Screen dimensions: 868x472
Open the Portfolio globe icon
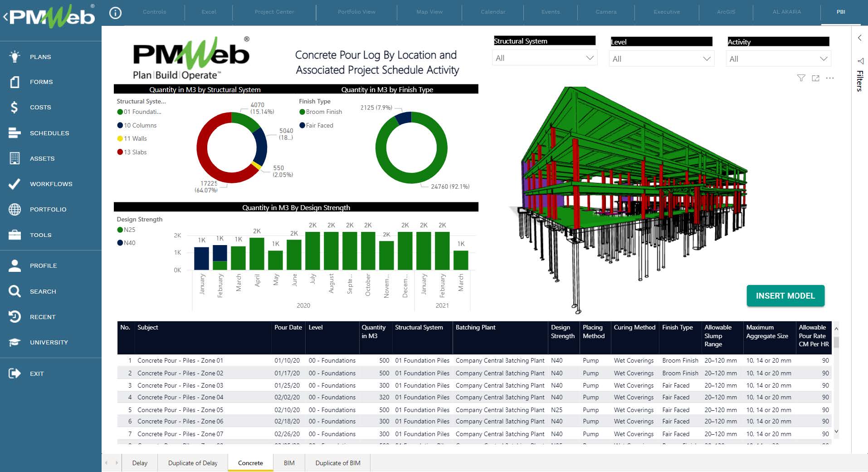[x=15, y=209]
